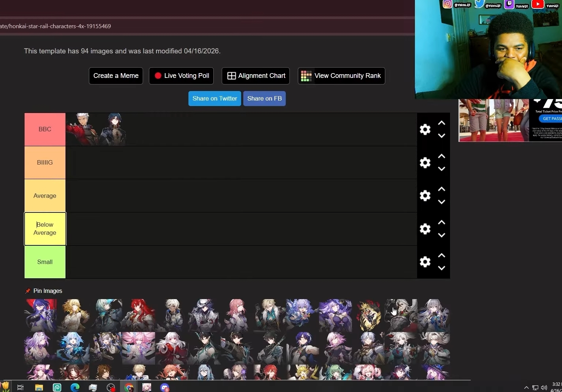This screenshot has width=562, height=392.
Task: Move the BBC tier row up
Action: point(442,123)
